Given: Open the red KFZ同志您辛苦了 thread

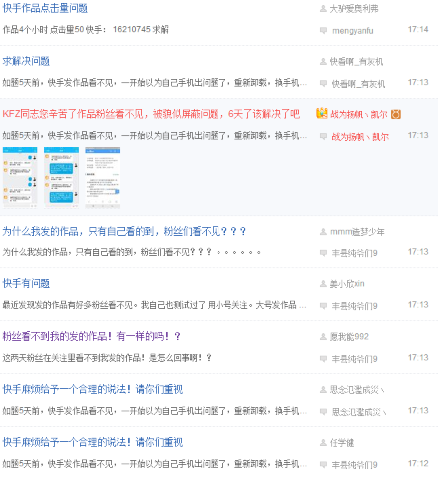Looking at the screenshot, I should tap(151, 114).
